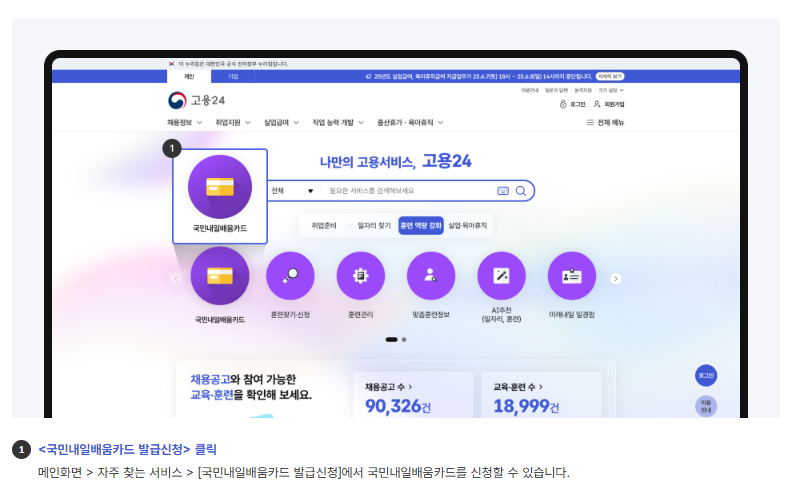Expand the 직업 능력 개발 menu

pos(338,122)
